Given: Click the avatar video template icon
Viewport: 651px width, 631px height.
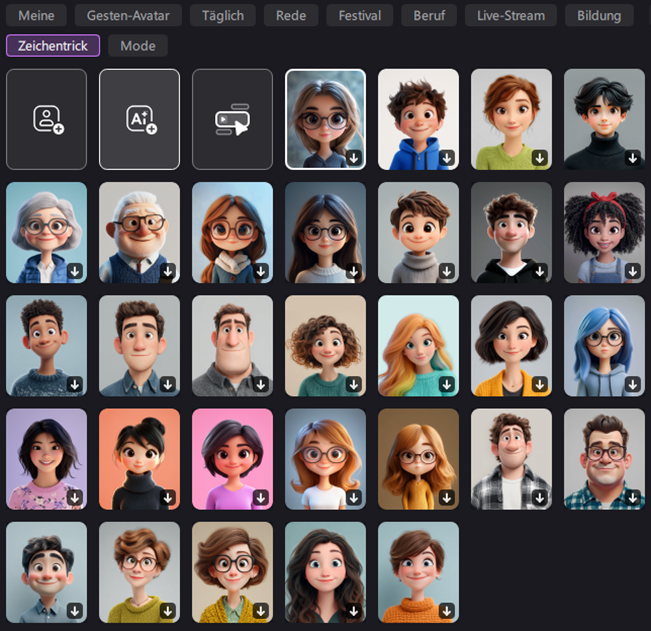Looking at the screenshot, I should (232, 119).
